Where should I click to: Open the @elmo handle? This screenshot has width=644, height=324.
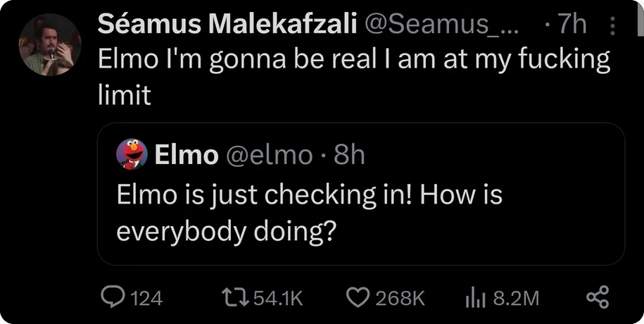pyautogui.click(x=267, y=155)
